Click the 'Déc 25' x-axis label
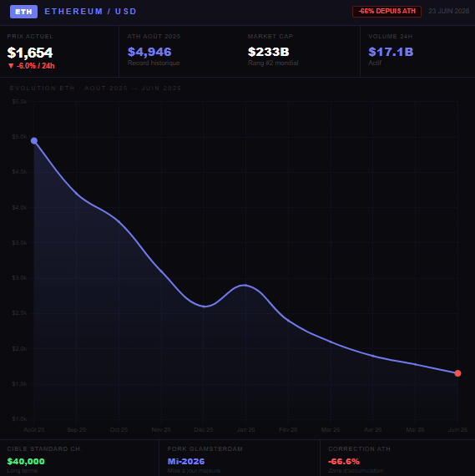Screen dimensions: 475x476 (x=204, y=430)
